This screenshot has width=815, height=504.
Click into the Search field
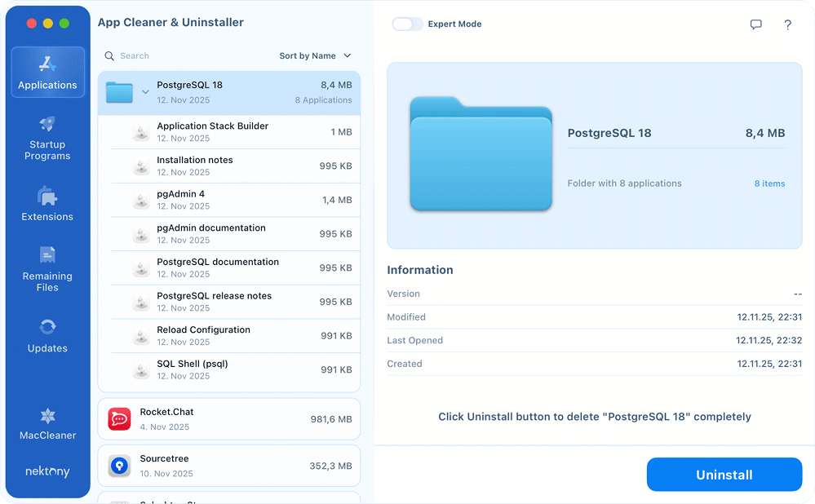coord(188,55)
